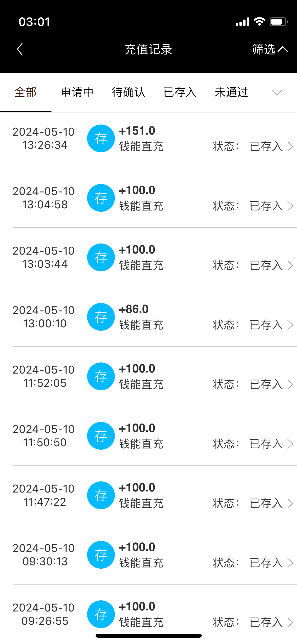Switch to the 申请中 tab
The width and height of the screenshot is (297, 644).
[x=77, y=92]
